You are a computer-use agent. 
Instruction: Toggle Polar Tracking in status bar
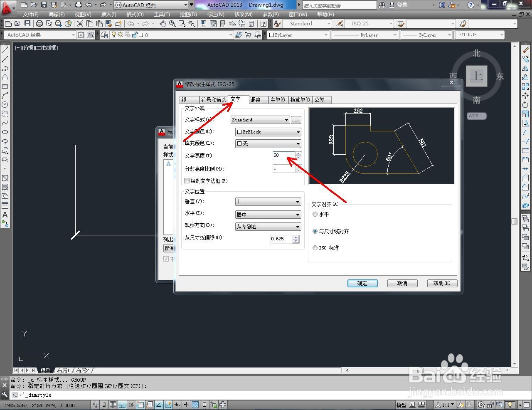131,405
